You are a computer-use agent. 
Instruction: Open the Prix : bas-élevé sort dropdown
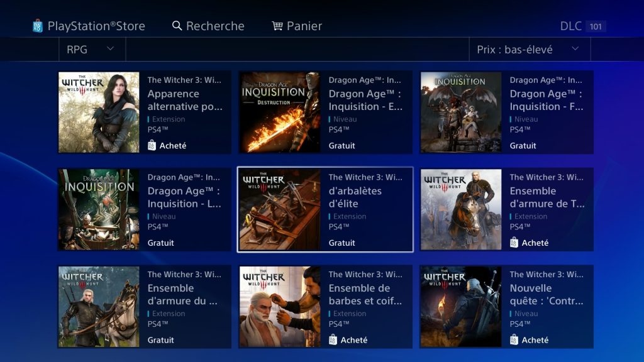[x=530, y=49]
